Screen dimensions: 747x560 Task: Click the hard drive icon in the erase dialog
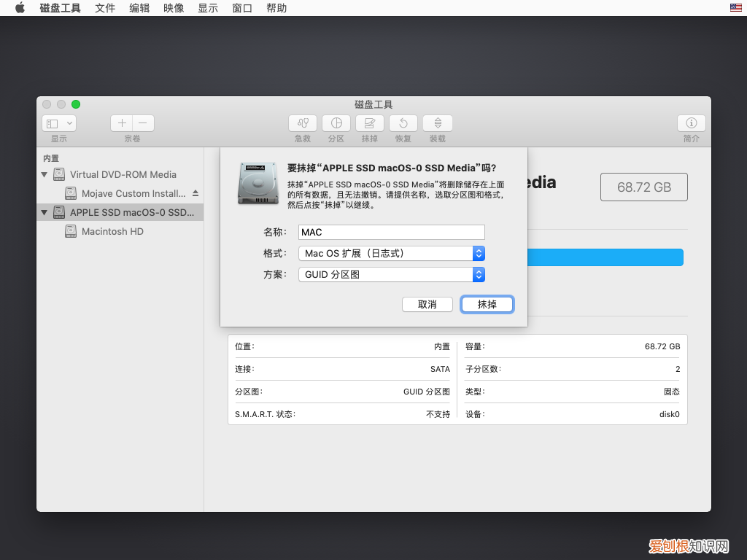click(258, 183)
